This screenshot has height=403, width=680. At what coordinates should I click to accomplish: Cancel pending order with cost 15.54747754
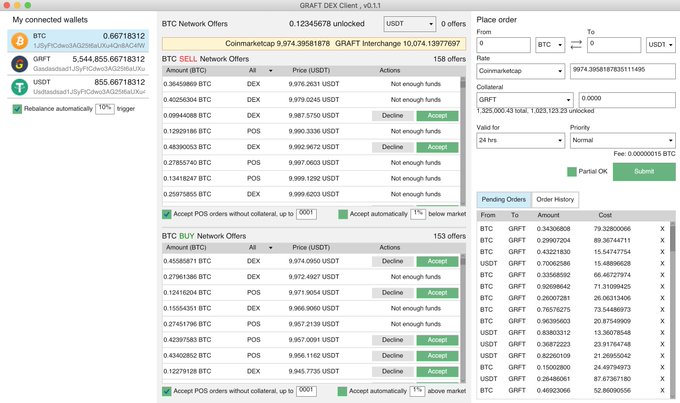click(662, 252)
